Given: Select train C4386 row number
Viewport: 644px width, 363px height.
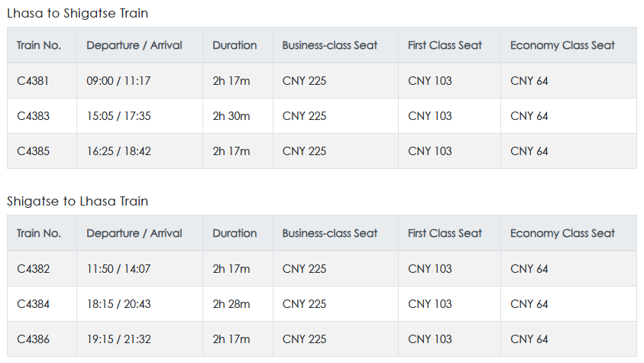Looking at the screenshot, I should (x=34, y=339).
